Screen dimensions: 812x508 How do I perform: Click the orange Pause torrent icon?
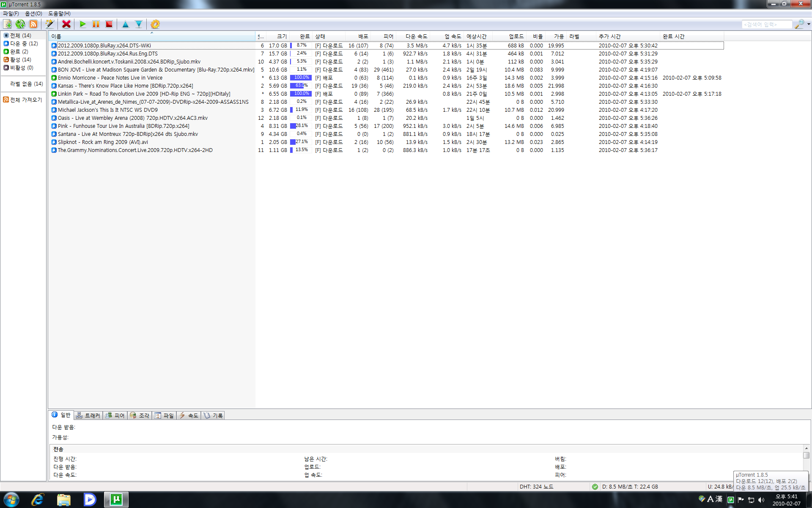coord(96,24)
